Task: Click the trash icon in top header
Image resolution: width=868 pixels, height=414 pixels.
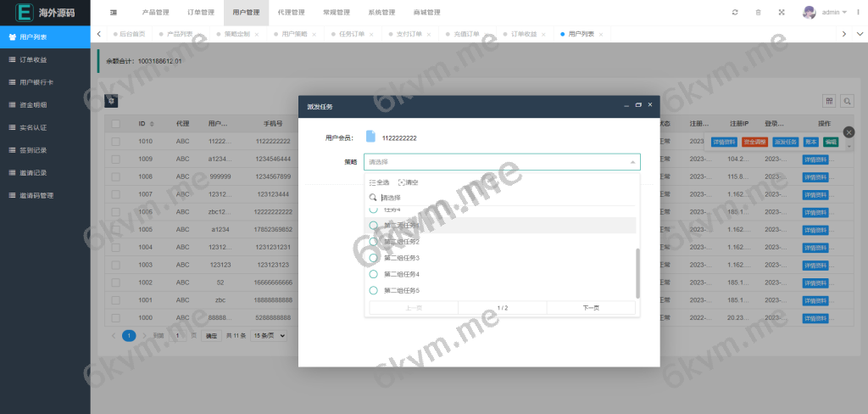Action: point(758,13)
